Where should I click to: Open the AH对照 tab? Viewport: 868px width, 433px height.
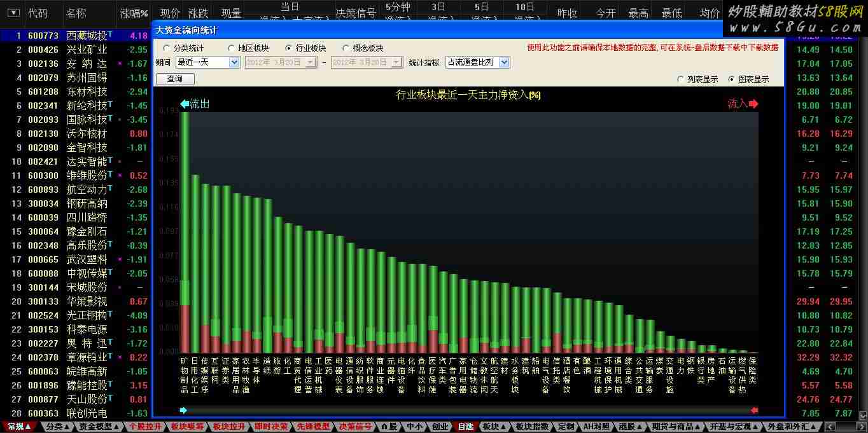pyautogui.click(x=597, y=427)
